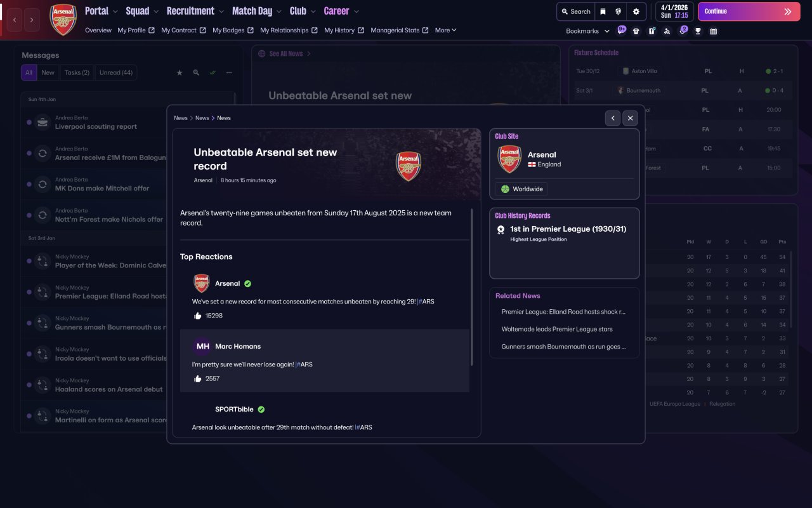
Task: Open related news Woltemade leads Premier League stars
Action: [557, 329]
